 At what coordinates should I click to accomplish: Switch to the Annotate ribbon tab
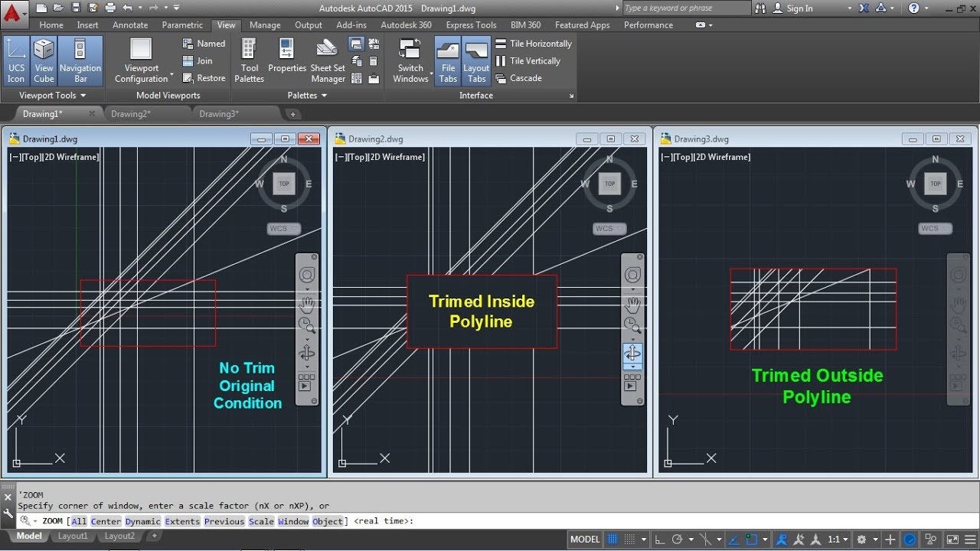(x=130, y=25)
